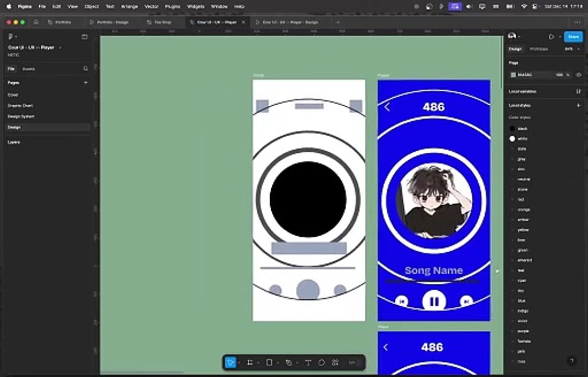Open Rectangle shape tools dropdown arrow
This screenshot has height=377, width=588.
(x=278, y=363)
